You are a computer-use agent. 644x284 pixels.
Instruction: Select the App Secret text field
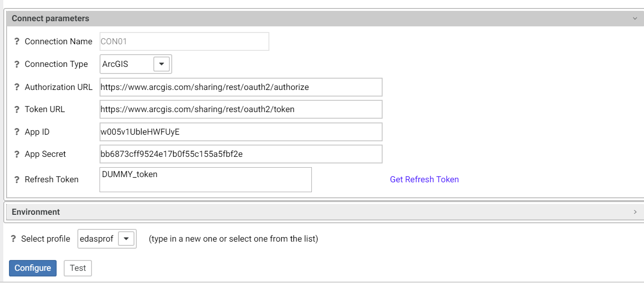pyautogui.click(x=241, y=154)
